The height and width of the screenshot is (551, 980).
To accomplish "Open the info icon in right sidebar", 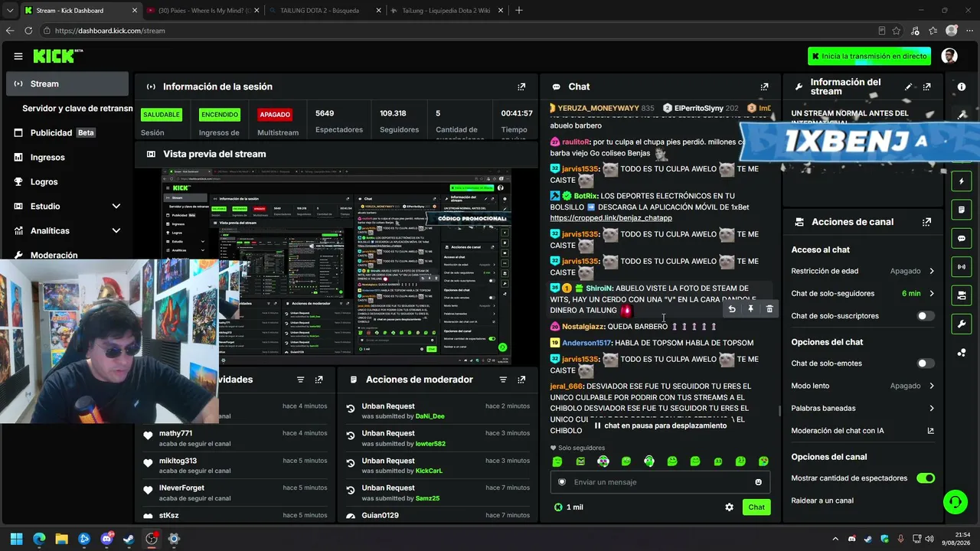I will pos(962,87).
